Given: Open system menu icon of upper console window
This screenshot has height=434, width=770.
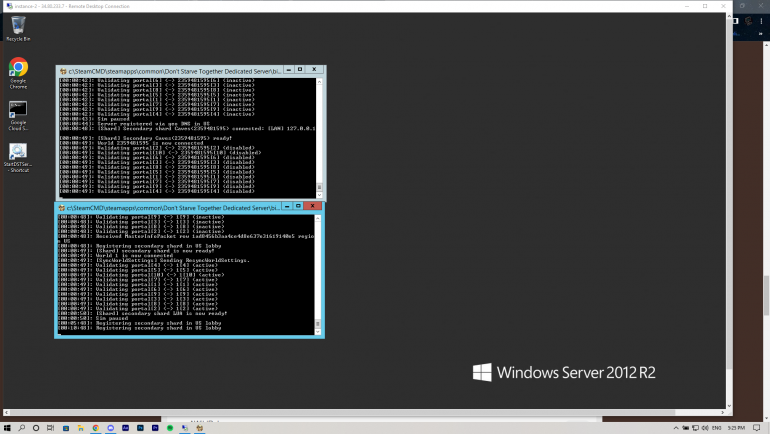Looking at the screenshot, I should point(63,71).
